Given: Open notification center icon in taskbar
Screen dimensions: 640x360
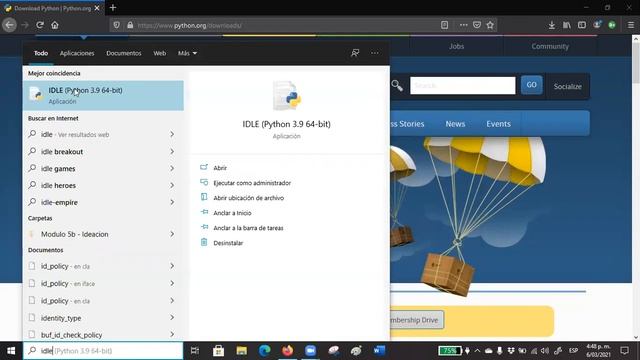Looking at the screenshot, I should point(624,351).
